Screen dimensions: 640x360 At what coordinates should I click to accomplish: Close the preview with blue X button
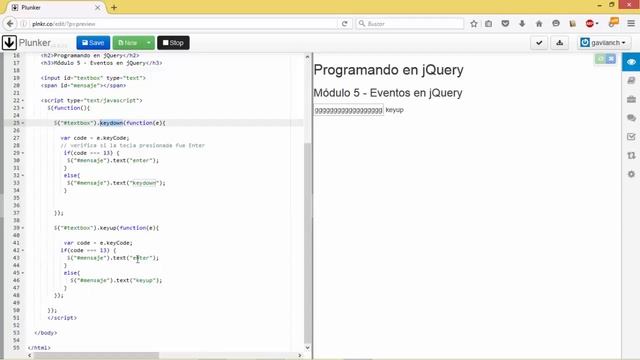(x=611, y=59)
